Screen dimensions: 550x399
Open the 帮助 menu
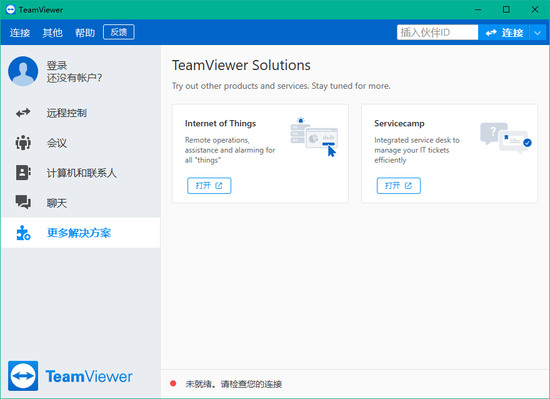coord(85,33)
